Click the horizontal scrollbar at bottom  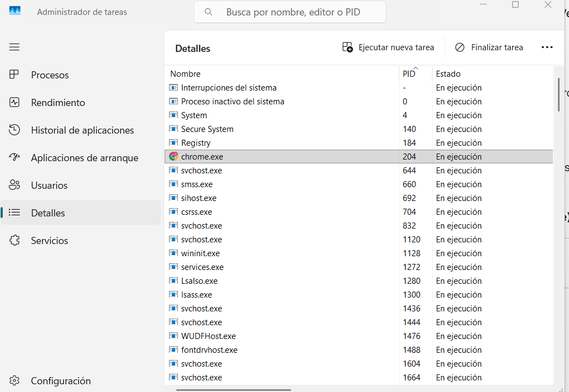[x=234, y=389]
